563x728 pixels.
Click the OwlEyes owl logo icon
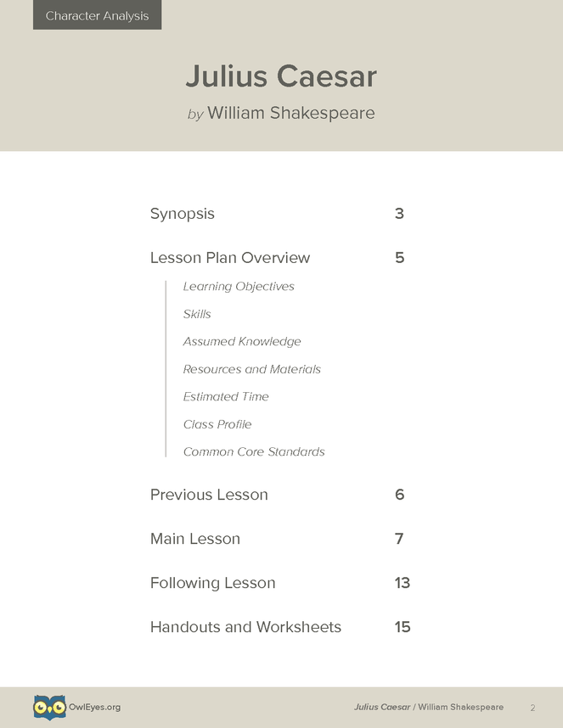(x=49, y=707)
